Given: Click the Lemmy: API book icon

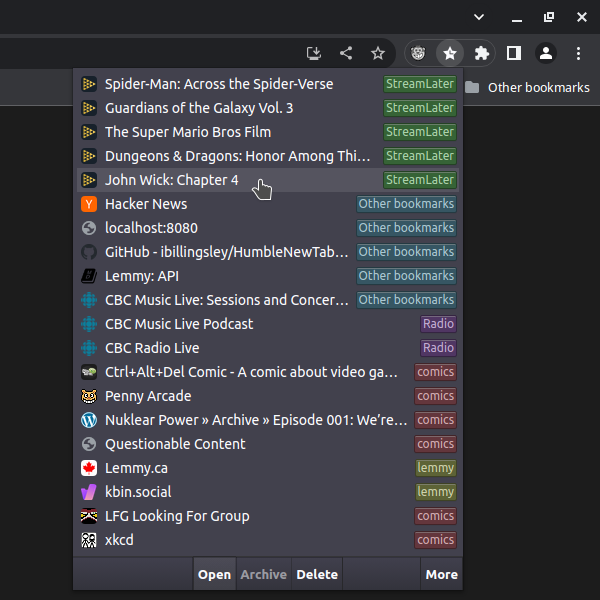Looking at the screenshot, I should tap(89, 276).
